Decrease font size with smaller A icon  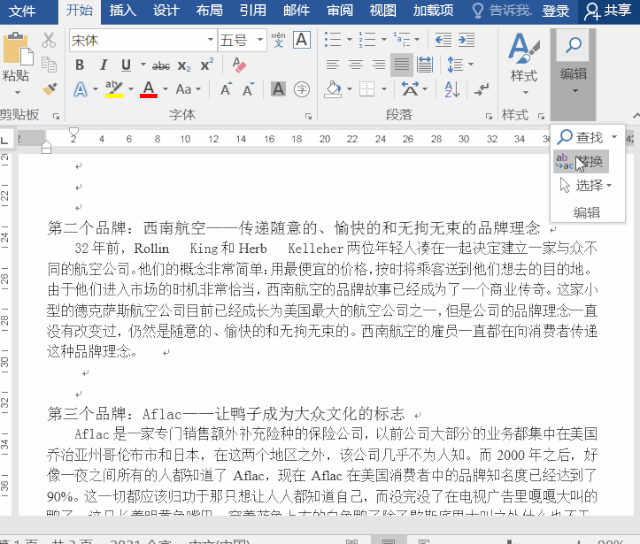(x=248, y=89)
